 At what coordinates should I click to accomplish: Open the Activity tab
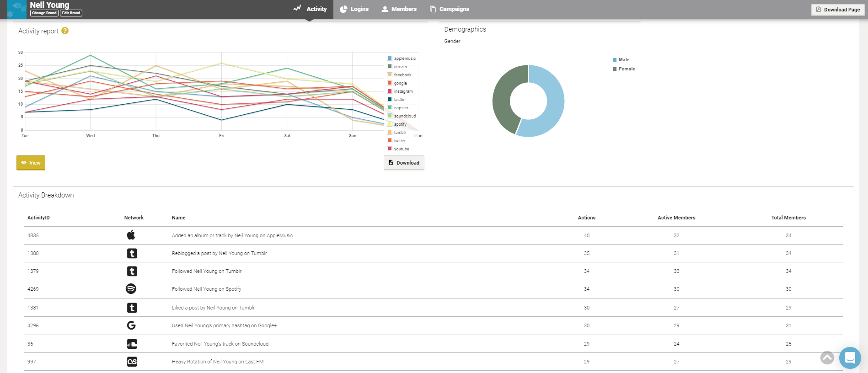pyautogui.click(x=310, y=9)
